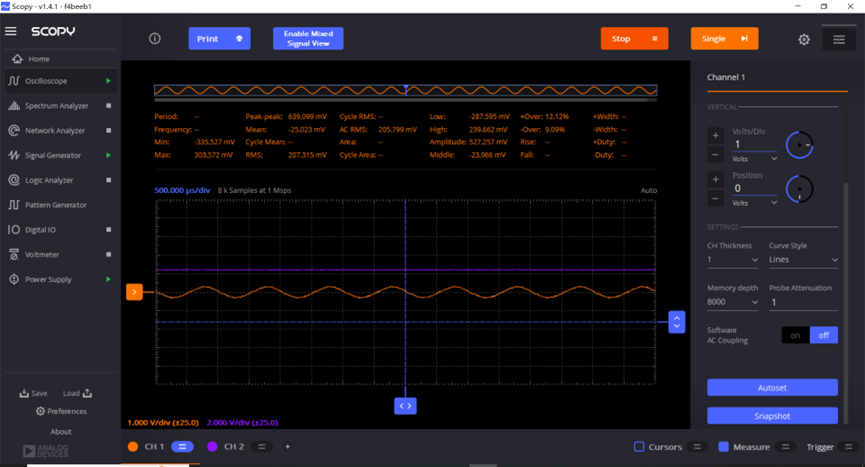Toggle Logic Analyzer run square in sidebar

click(x=108, y=180)
